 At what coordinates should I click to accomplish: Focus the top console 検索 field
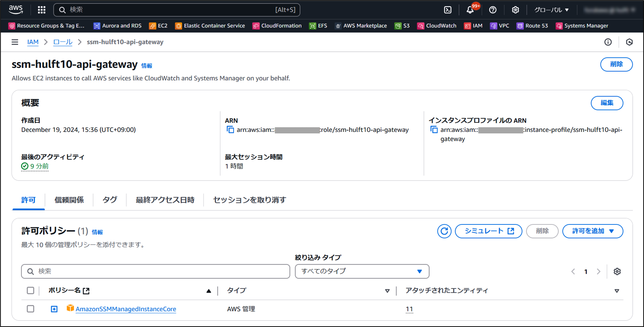click(177, 10)
